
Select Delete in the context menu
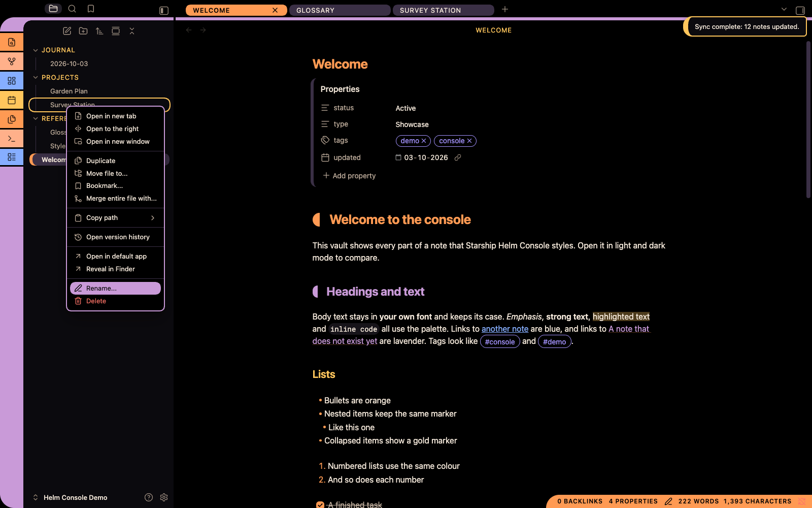tap(116, 301)
